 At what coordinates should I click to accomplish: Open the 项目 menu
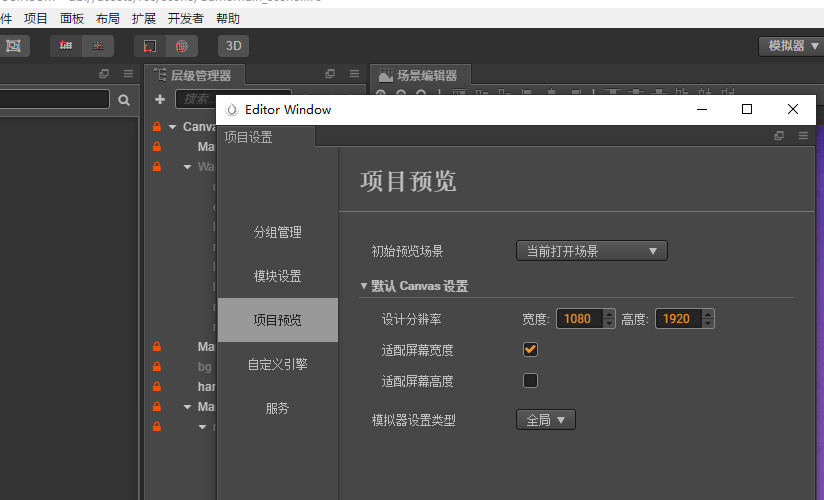[36, 19]
